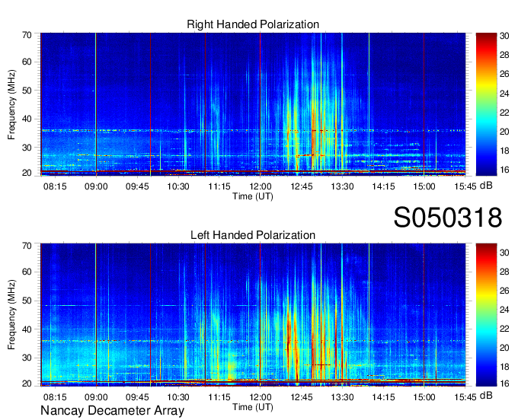Click "11:15" time tick on Left Handed plot

tap(219, 397)
